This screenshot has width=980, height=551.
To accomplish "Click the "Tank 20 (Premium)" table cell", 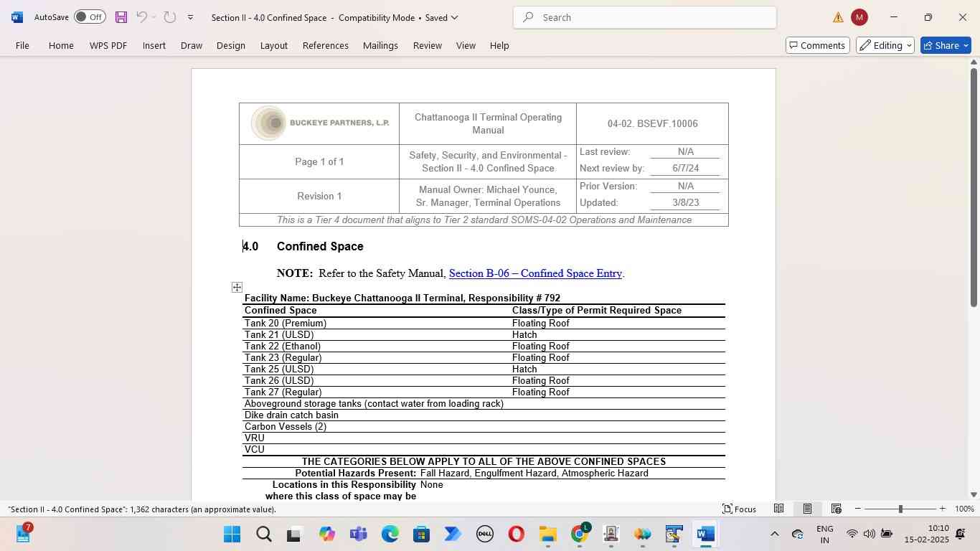I will pos(286,323).
